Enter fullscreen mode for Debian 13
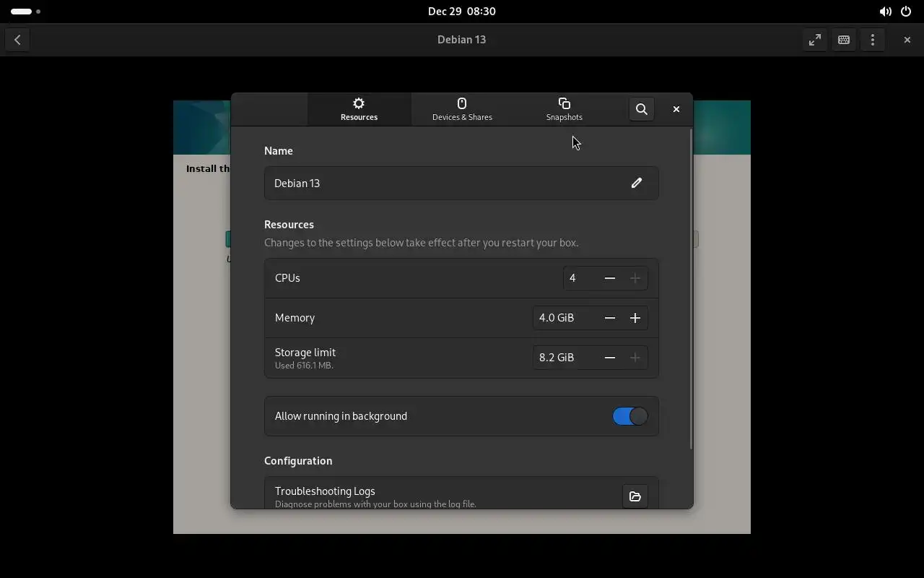 (815, 40)
